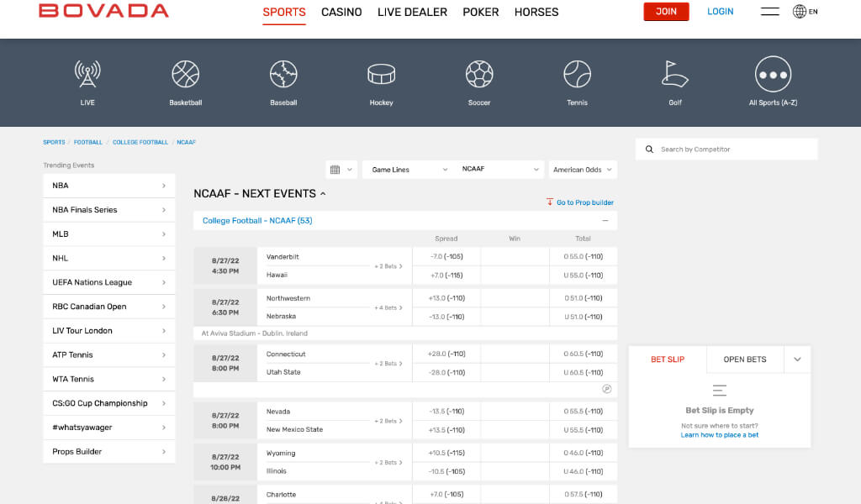This screenshot has height=504, width=861.
Task: Open the American Odds format dropdown
Action: point(583,170)
